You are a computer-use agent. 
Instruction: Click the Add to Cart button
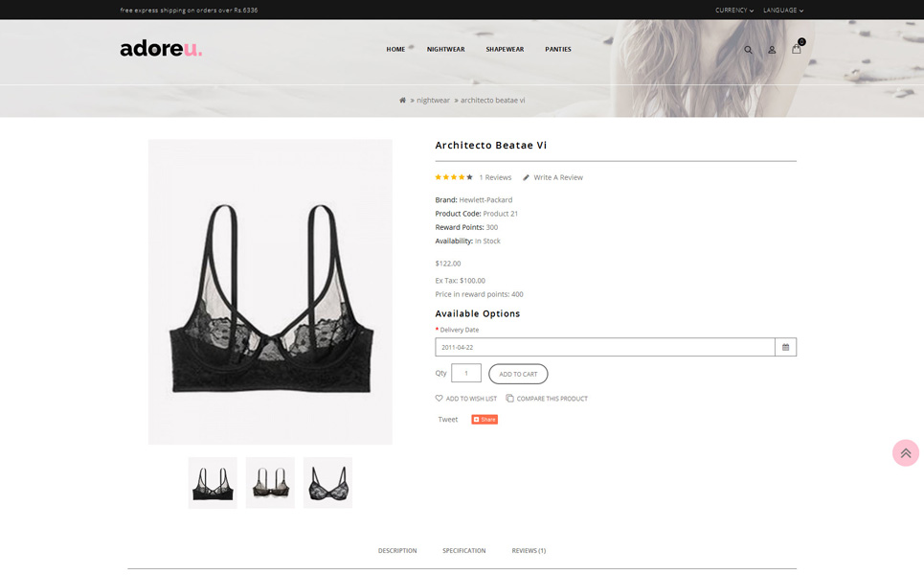(x=518, y=374)
